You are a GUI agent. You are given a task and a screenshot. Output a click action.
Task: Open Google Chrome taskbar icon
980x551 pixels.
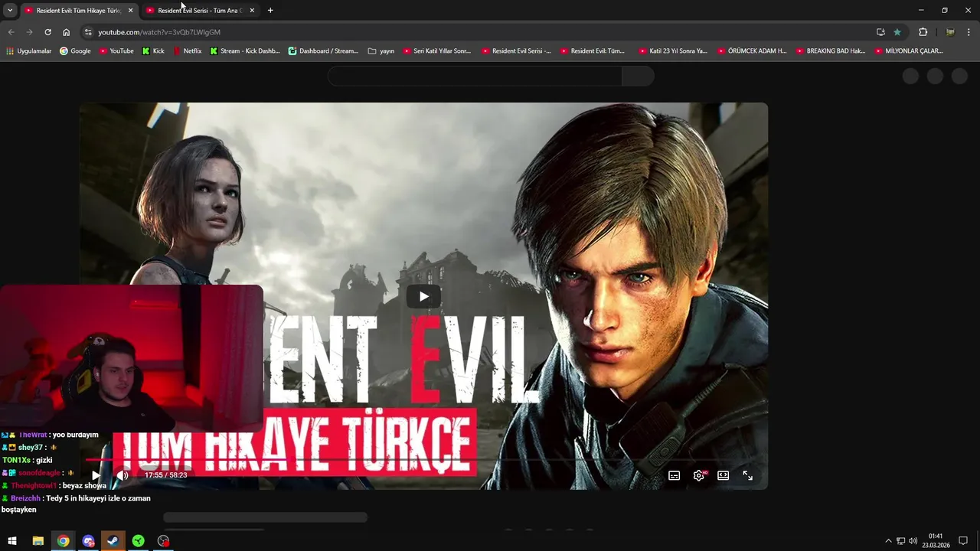(x=63, y=541)
